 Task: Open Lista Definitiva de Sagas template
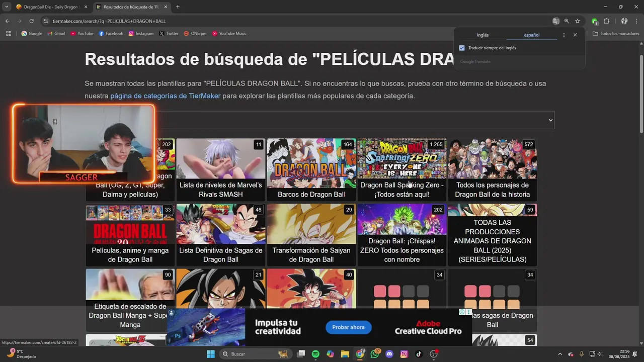click(221, 235)
